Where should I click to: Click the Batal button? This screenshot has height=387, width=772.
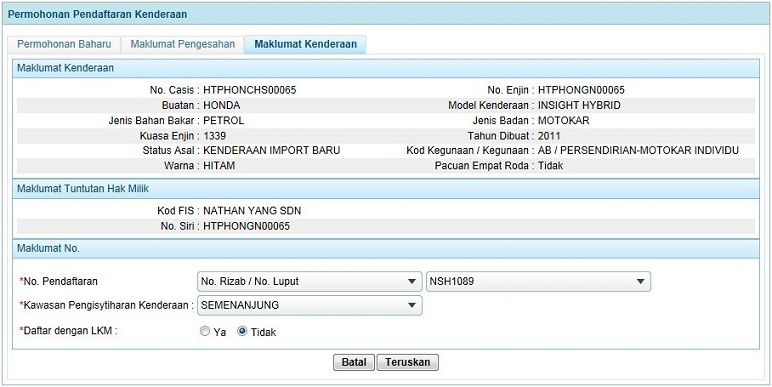point(354,363)
